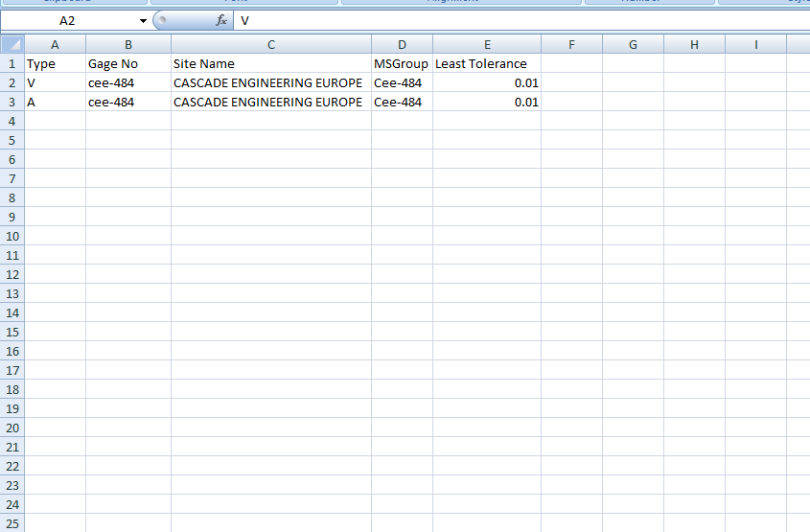The image size is (810, 532).
Task: Select 0.01 tolerance value in row 2
Action: [487, 82]
